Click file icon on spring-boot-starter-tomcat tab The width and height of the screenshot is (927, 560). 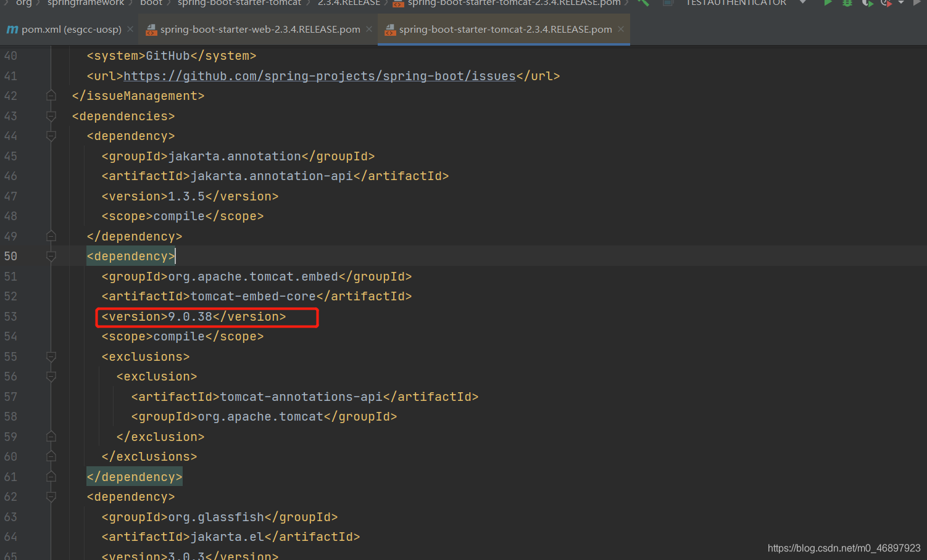coord(390,30)
